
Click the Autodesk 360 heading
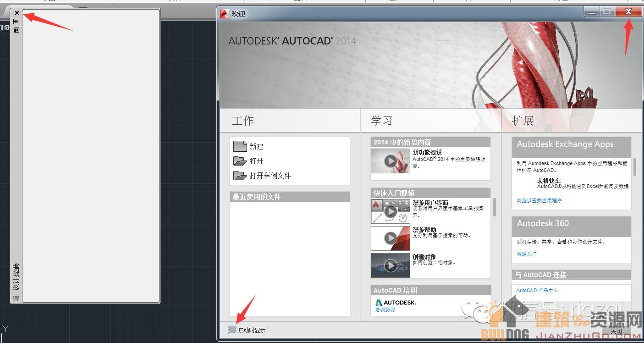click(x=543, y=223)
